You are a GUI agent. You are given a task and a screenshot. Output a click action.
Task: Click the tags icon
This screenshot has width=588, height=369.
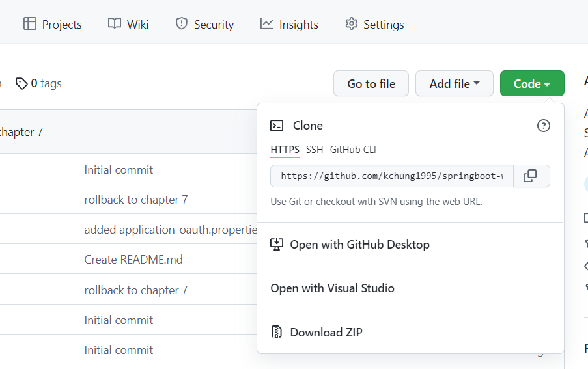22,83
